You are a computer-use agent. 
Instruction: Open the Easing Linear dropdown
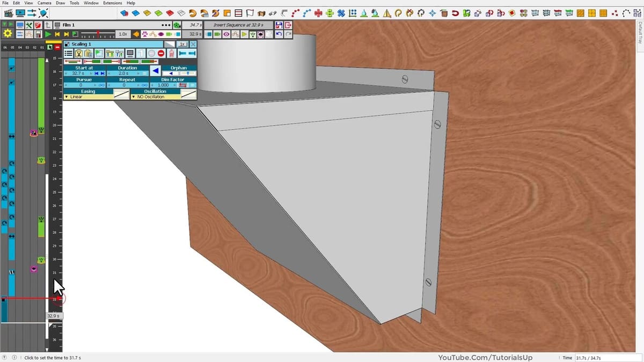tap(89, 97)
